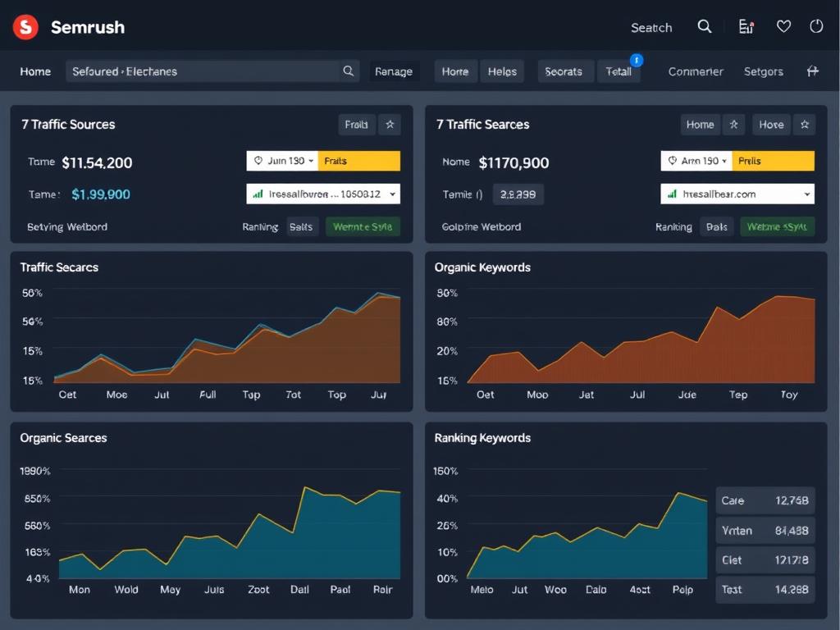Screen dimensions: 840x630
Task: Click yellow Prriis button in right panel
Action: (773, 161)
